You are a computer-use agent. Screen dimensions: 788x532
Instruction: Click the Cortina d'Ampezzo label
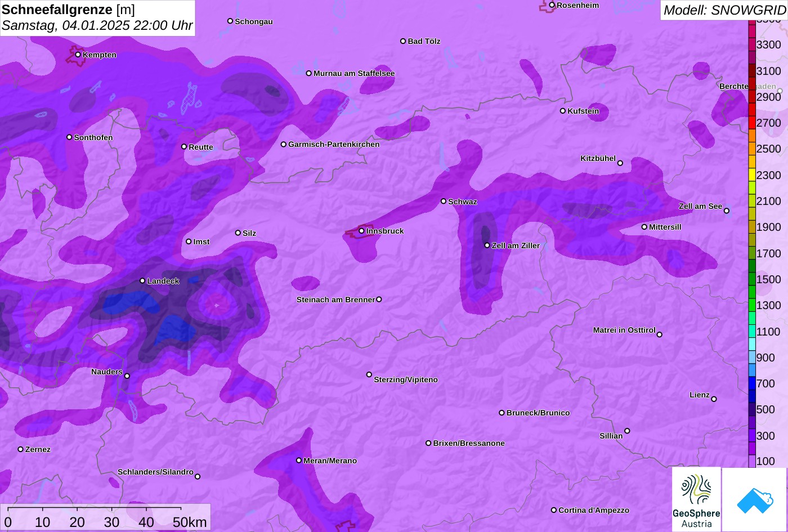pos(594,510)
